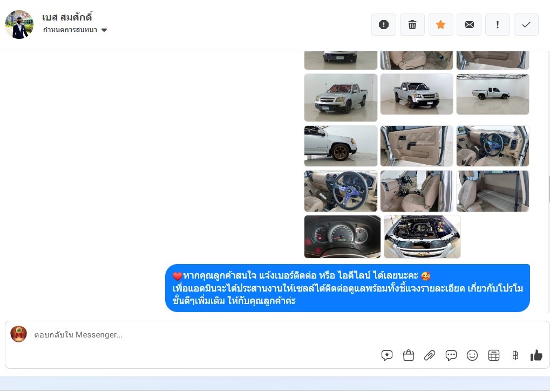Open เบส สมศักดิ์ profile picture

coord(19,24)
